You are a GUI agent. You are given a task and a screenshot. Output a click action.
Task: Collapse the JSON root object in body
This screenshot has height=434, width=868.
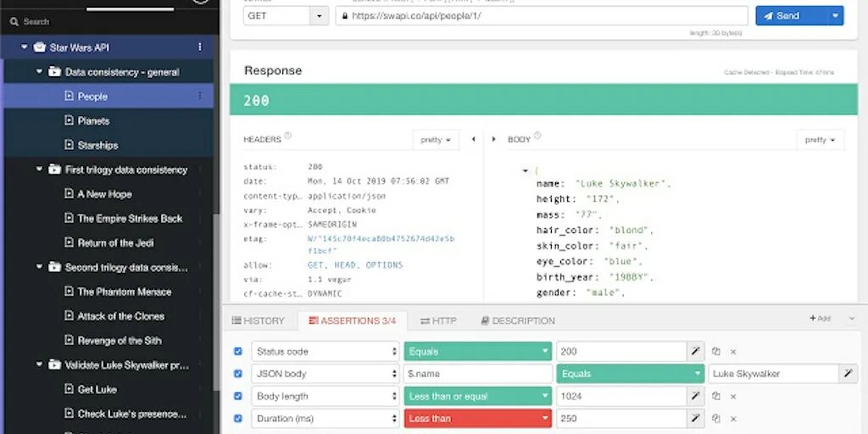pos(526,171)
